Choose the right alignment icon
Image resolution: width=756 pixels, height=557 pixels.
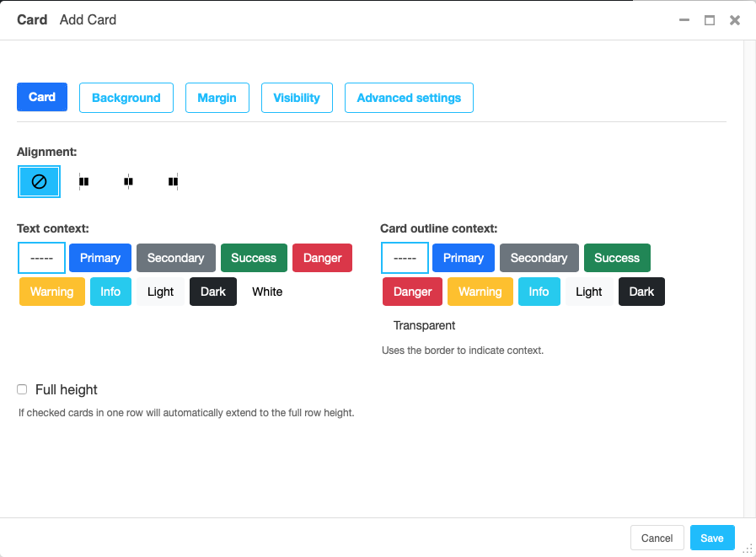click(173, 182)
